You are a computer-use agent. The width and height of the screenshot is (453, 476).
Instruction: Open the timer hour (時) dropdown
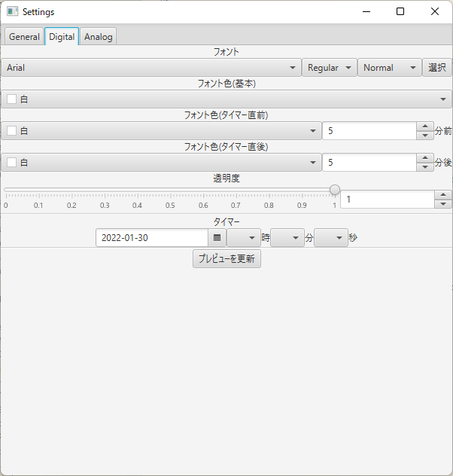tap(244, 238)
